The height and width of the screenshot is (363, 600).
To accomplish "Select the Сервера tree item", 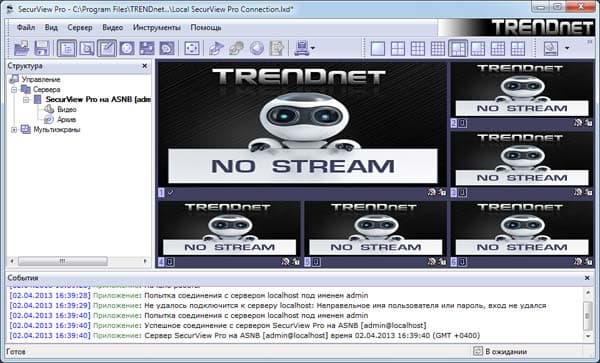I will 46,90.
